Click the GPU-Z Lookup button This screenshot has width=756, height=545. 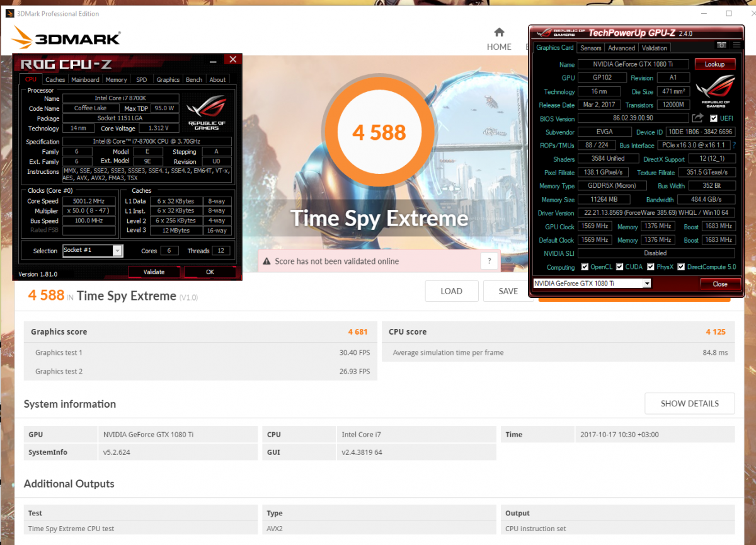click(714, 64)
